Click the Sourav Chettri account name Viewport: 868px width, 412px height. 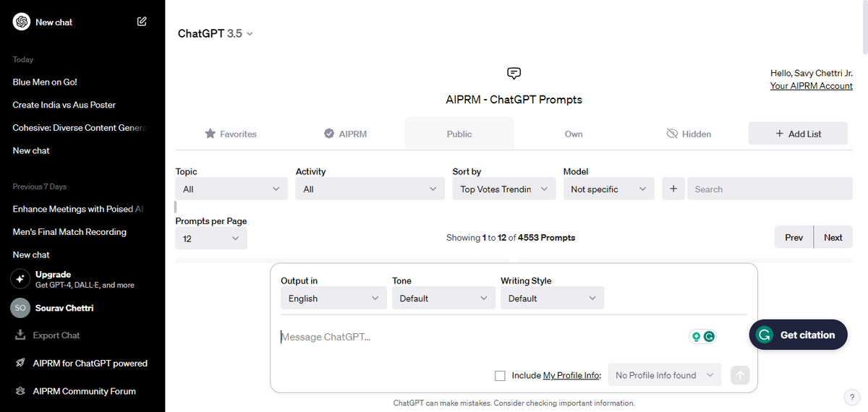pos(64,308)
